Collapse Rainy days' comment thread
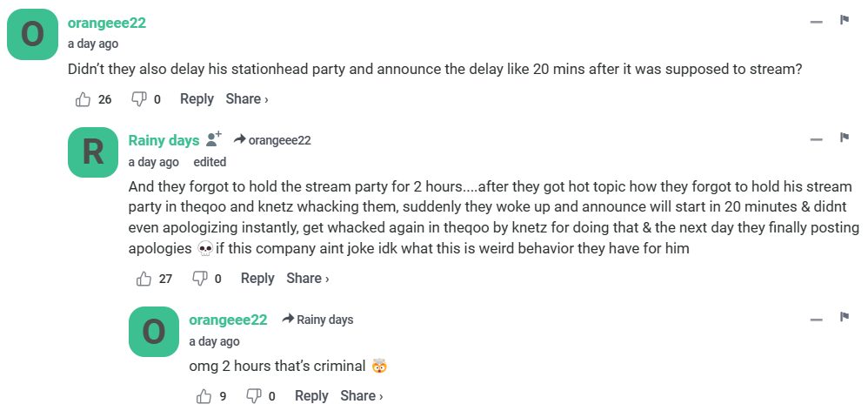 click(816, 139)
